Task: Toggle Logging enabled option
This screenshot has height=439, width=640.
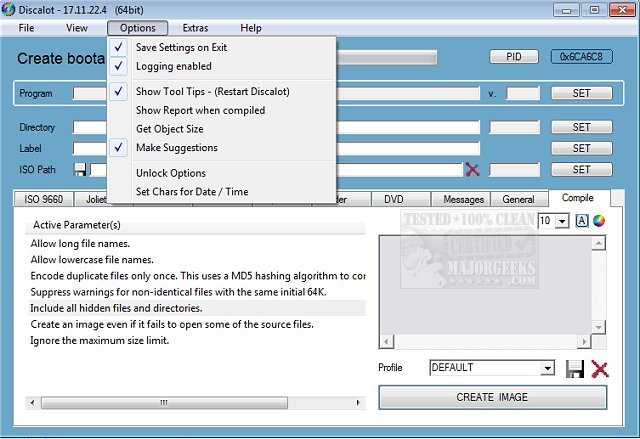Action: click(222, 66)
